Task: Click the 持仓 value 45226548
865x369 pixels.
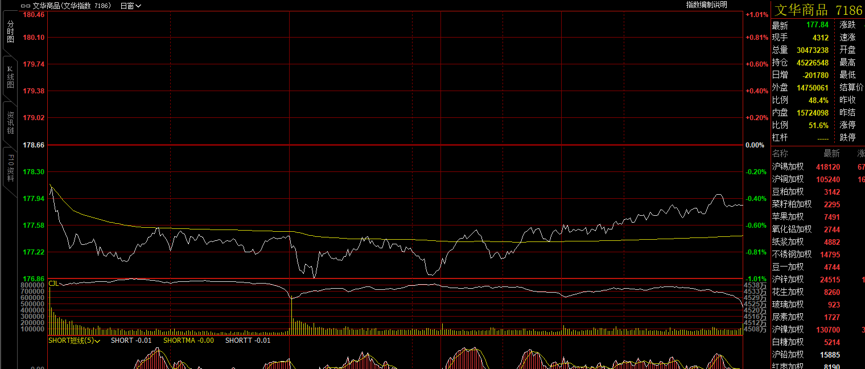Action: [813, 62]
